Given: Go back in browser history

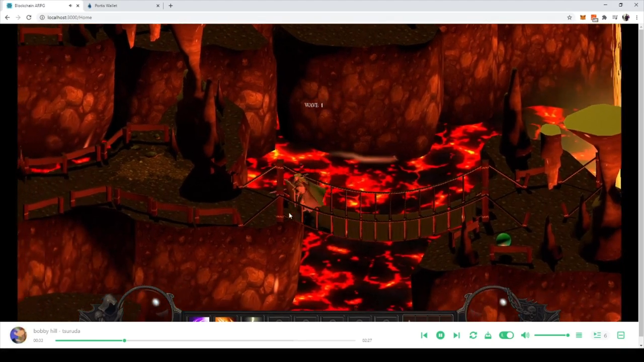Looking at the screenshot, I should 7,17.
